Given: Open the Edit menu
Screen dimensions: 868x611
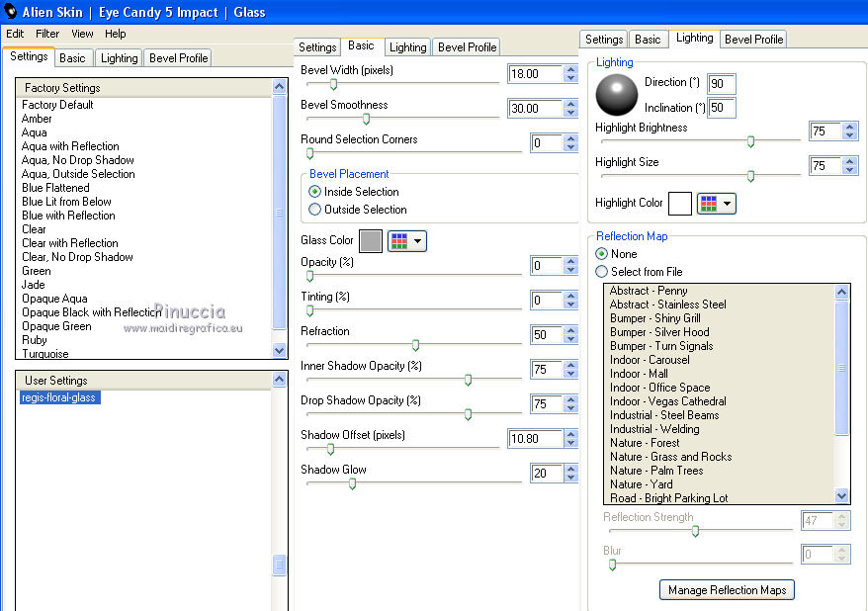Looking at the screenshot, I should pyautogui.click(x=15, y=34).
